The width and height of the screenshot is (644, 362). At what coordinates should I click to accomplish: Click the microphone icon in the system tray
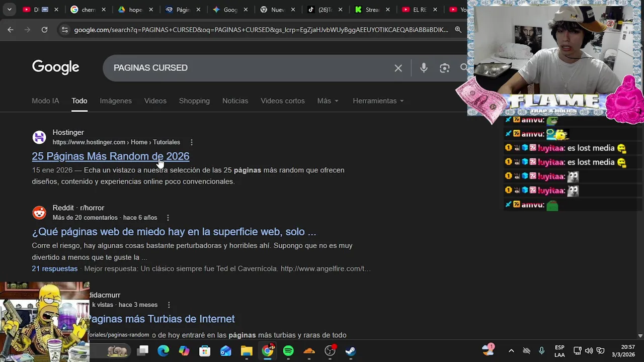[541, 351]
